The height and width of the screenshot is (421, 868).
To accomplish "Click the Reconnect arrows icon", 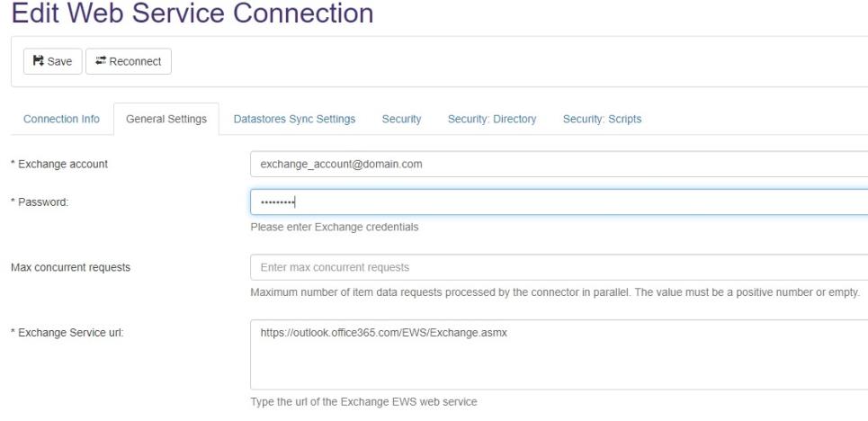I will click(99, 61).
